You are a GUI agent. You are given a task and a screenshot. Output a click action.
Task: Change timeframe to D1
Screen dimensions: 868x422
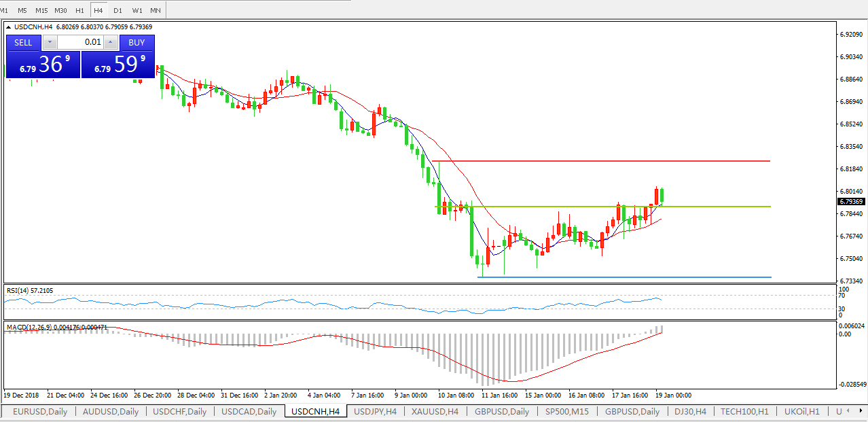[x=117, y=10]
